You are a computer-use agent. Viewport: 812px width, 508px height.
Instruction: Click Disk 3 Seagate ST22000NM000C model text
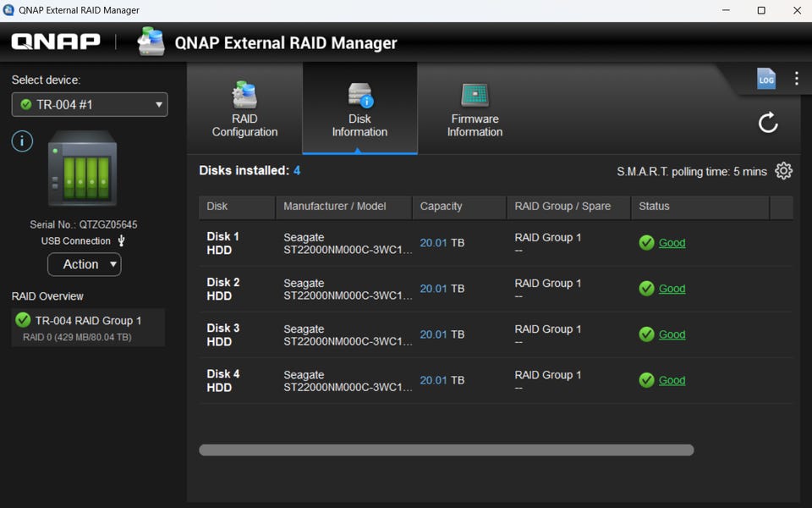point(348,335)
